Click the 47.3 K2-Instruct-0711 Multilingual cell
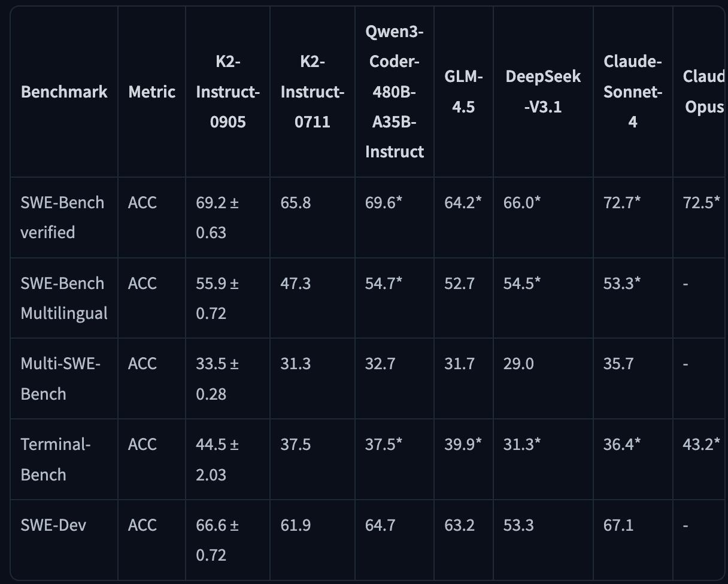728x584 pixels. [x=295, y=283]
